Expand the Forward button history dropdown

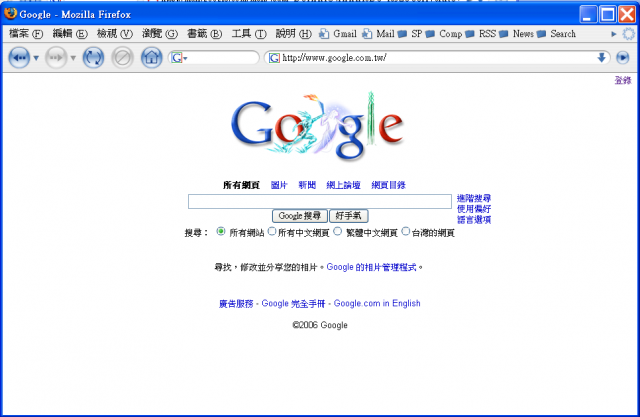click(x=73, y=58)
